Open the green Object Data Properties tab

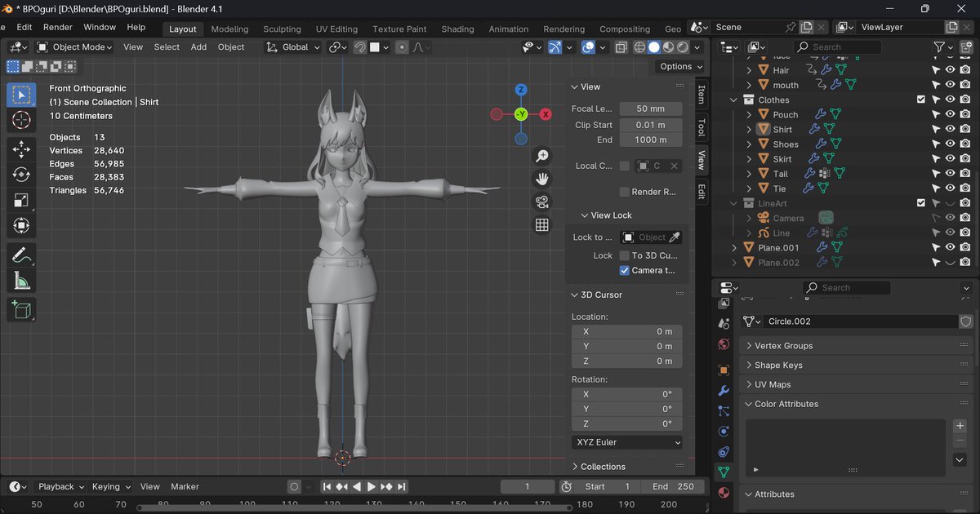coord(724,473)
